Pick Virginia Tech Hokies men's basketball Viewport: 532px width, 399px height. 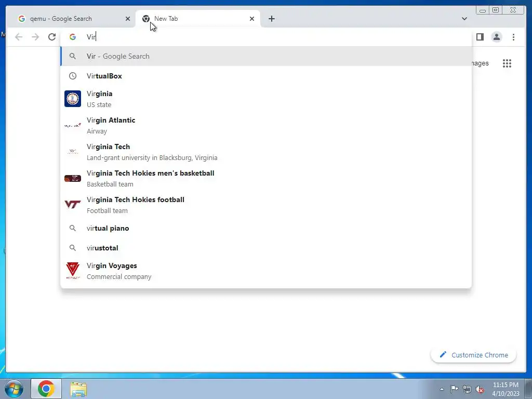coord(267,178)
